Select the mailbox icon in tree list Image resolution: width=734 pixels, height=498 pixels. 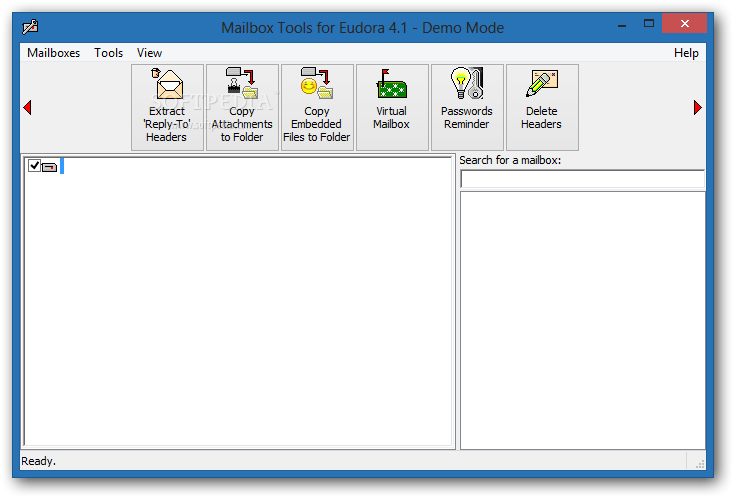(x=49, y=167)
